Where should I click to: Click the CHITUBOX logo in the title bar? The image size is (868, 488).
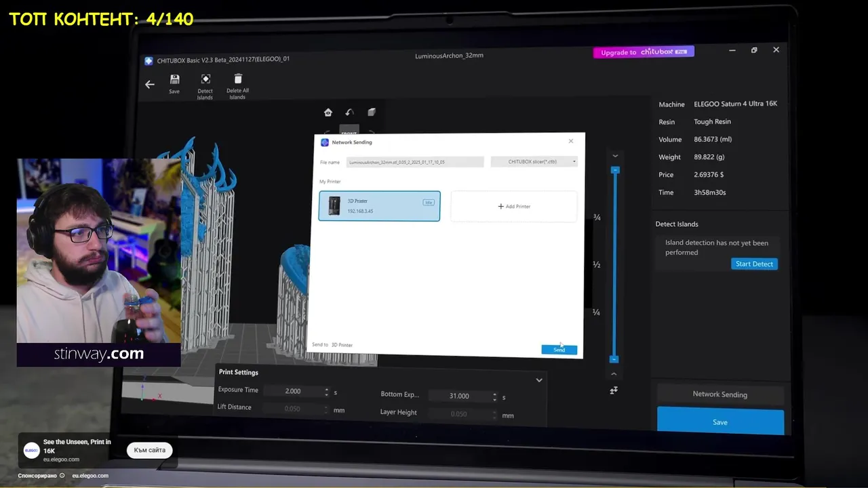coord(149,60)
